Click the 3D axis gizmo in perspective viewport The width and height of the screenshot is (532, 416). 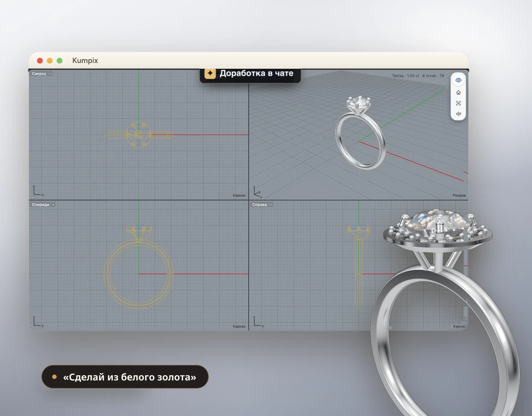(257, 192)
